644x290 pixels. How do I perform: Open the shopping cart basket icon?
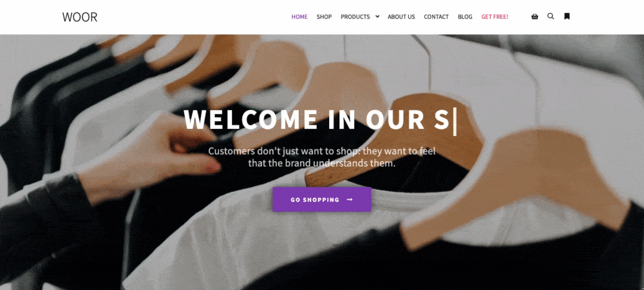[x=535, y=16]
